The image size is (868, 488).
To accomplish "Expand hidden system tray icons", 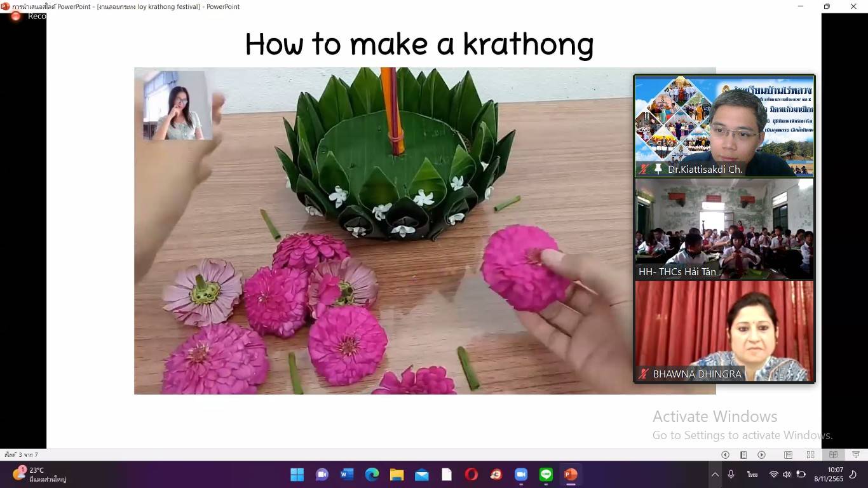I will tap(715, 475).
